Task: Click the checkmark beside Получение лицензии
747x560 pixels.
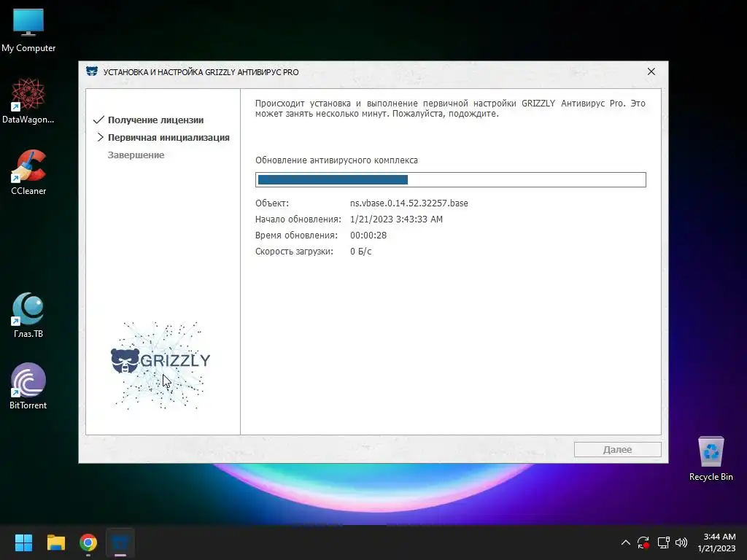Action: point(98,120)
